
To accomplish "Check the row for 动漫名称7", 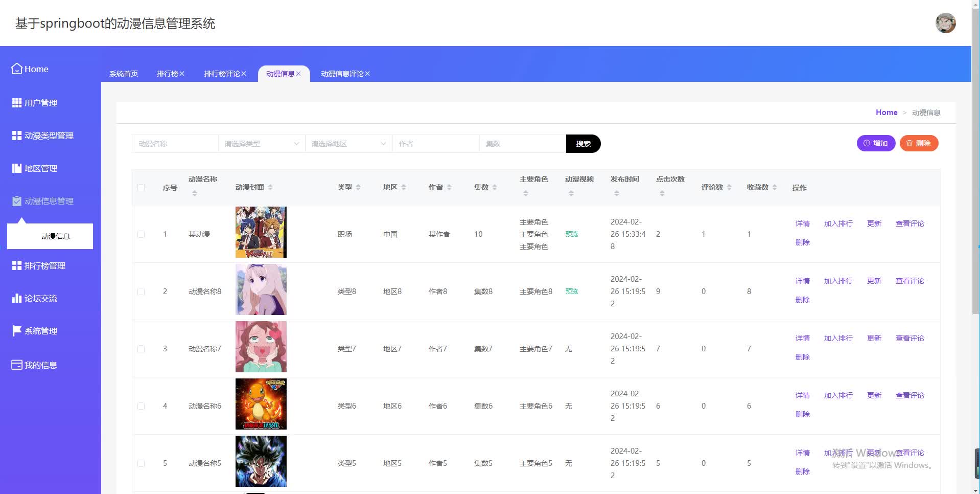I will [141, 349].
